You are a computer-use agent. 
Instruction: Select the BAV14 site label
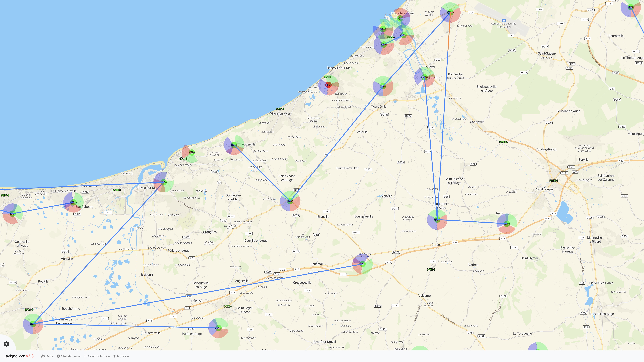click(29, 310)
